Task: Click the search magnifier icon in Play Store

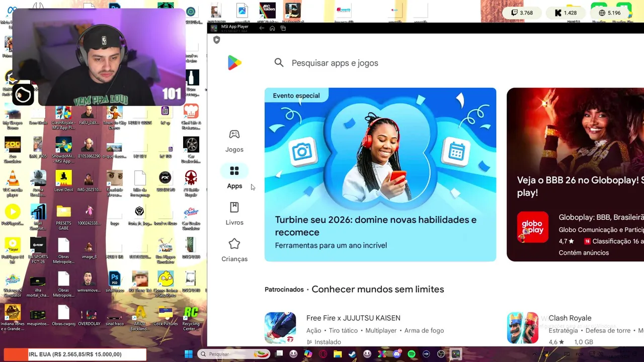Action: tap(279, 63)
